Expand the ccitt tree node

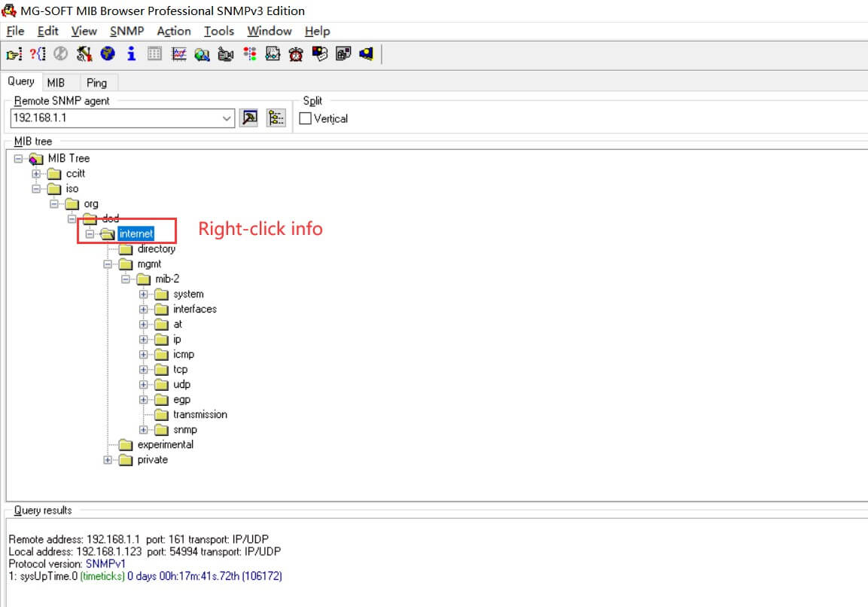coord(36,174)
